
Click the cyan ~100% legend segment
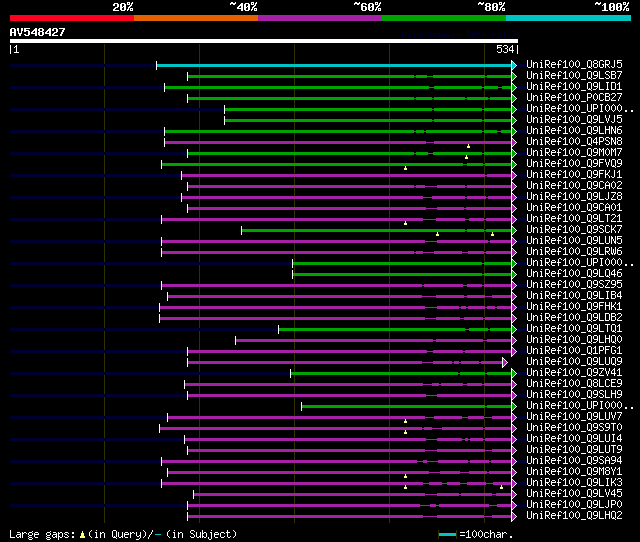569,18
